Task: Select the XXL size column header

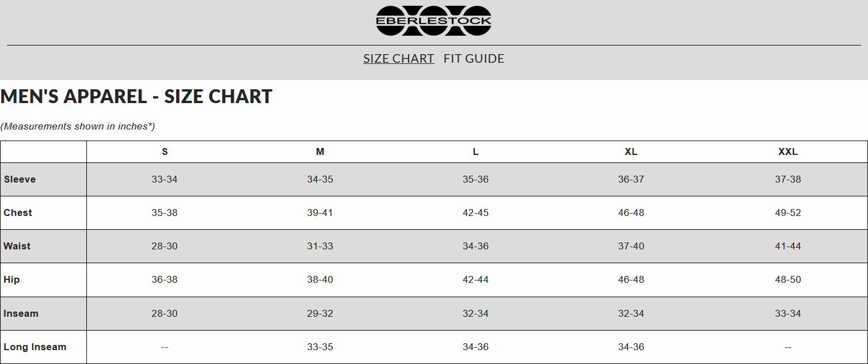Action: (x=787, y=152)
